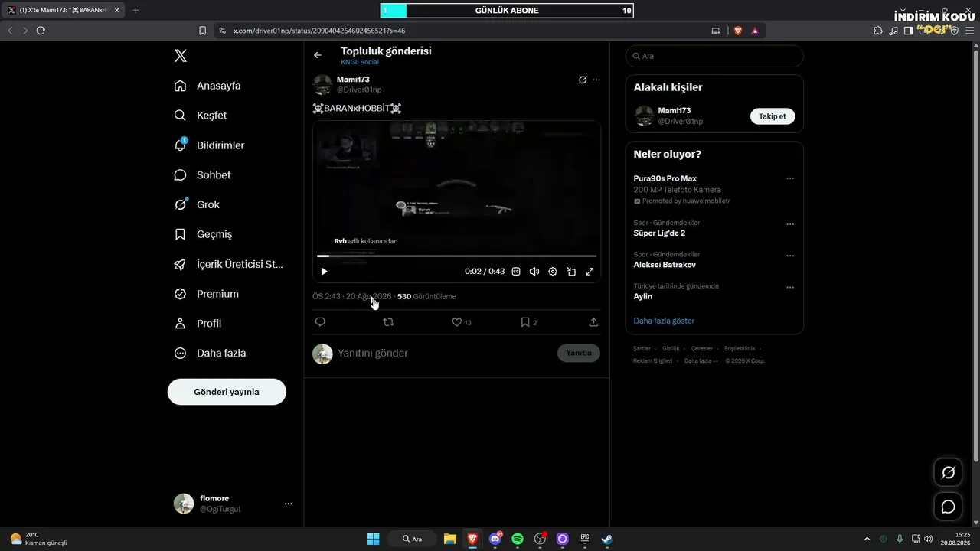980x551 pixels.
Task: Seek on the video progress bar
Action: coord(456,256)
